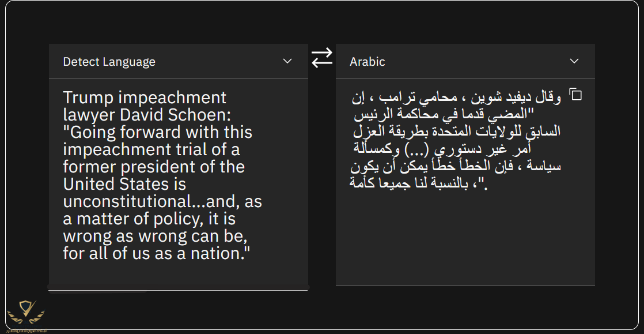Viewport: 644px width, 334px height.
Task: Click empty area below Arabic translation
Action: pyautogui.click(x=465, y=239)
